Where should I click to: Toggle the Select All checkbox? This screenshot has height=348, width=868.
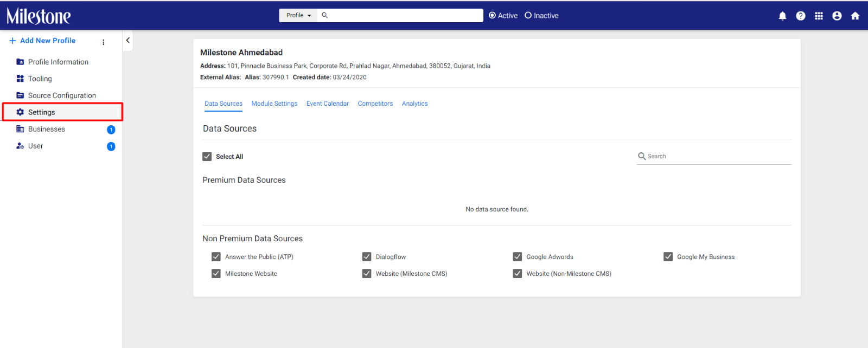(207, 157)
